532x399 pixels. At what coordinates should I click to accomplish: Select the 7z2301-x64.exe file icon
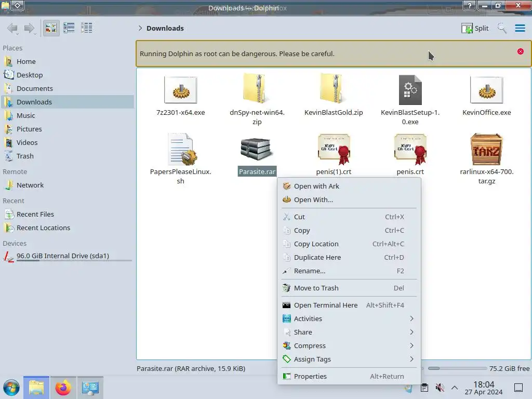[x=180, y=90]
